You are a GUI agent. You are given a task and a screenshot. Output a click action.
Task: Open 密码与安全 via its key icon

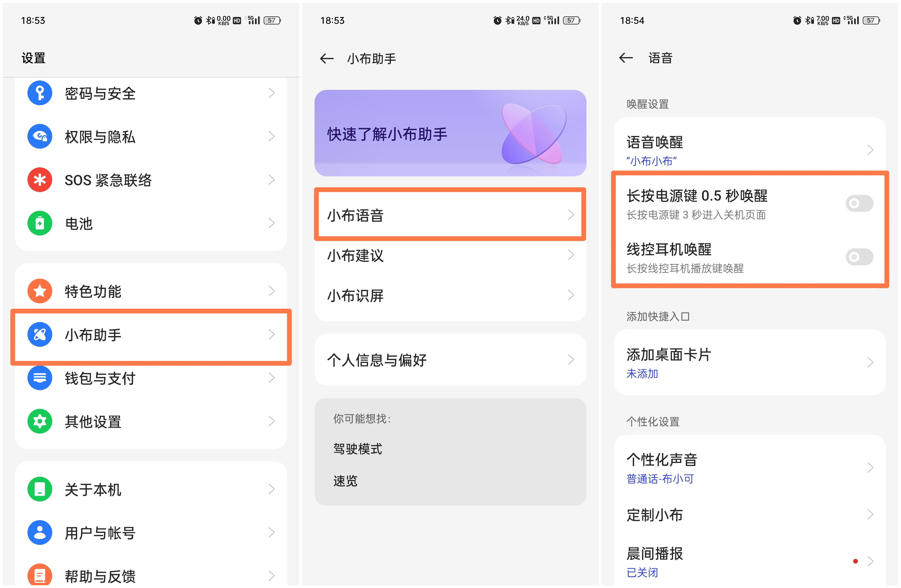(39, 93)
